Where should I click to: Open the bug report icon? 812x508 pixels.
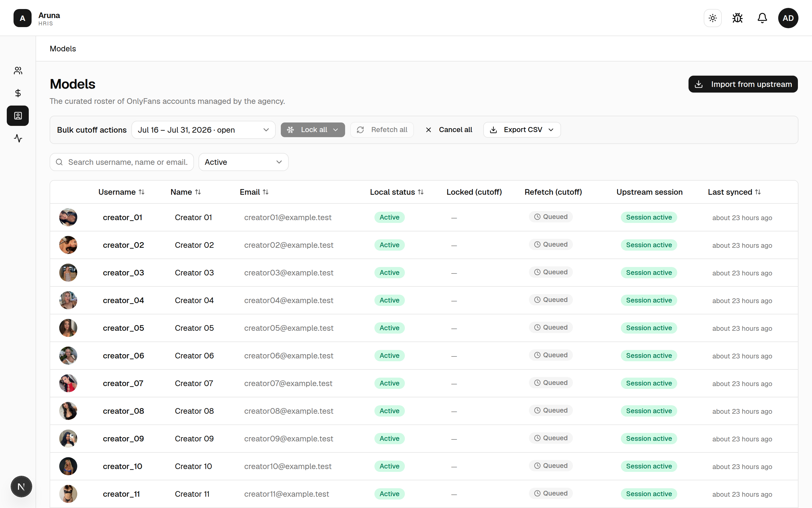point(738,18)
